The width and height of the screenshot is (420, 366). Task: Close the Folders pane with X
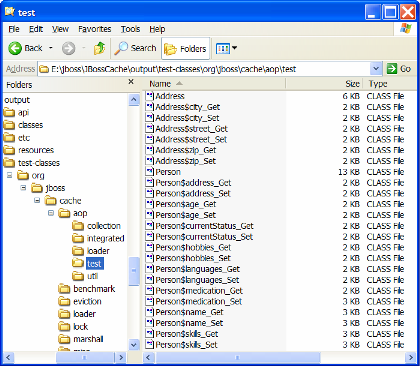131,82
